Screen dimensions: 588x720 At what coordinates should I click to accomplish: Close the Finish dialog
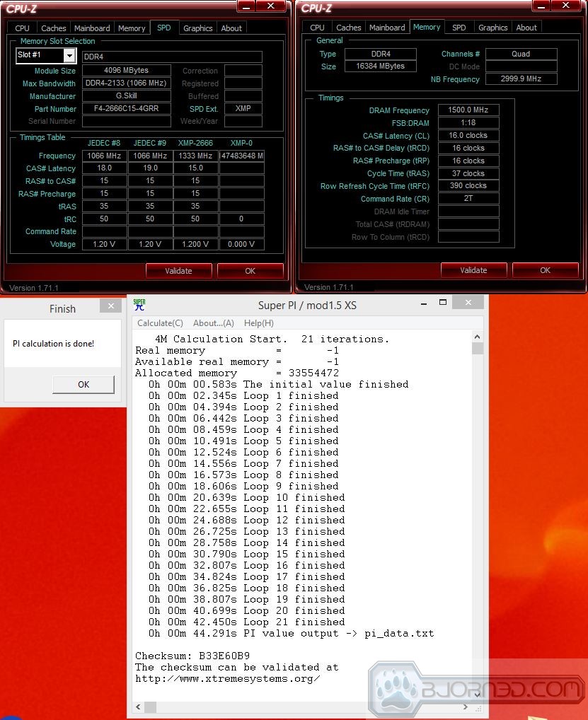110,306
